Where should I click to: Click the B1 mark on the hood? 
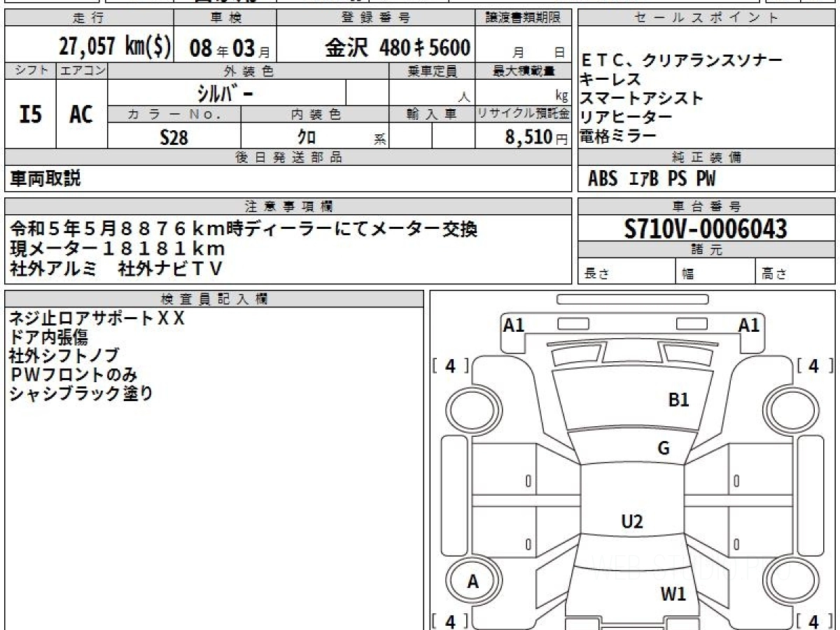[679, 400]
